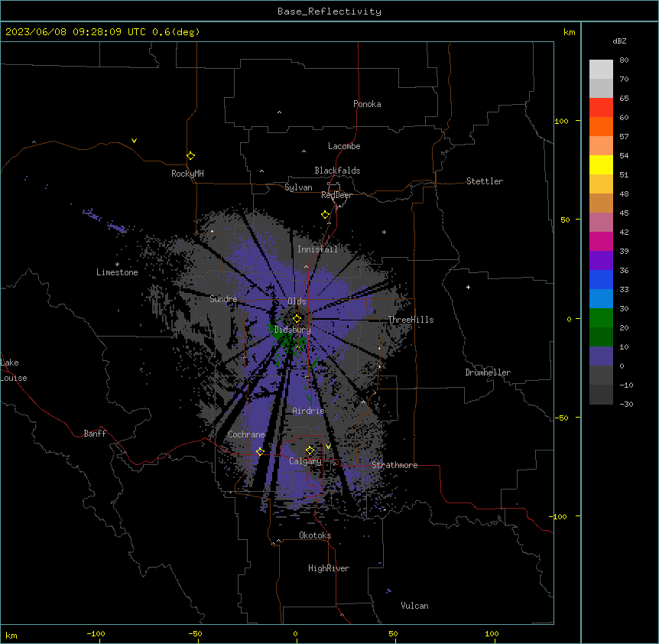Click the RedDeer town label
The image size is (659, 644).
(x=336, y=195)
